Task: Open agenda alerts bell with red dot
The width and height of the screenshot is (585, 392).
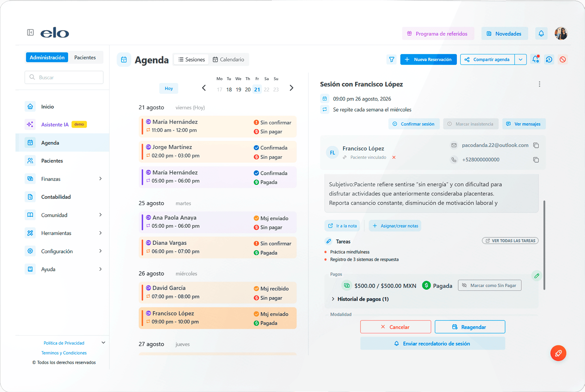Action: 536,59
